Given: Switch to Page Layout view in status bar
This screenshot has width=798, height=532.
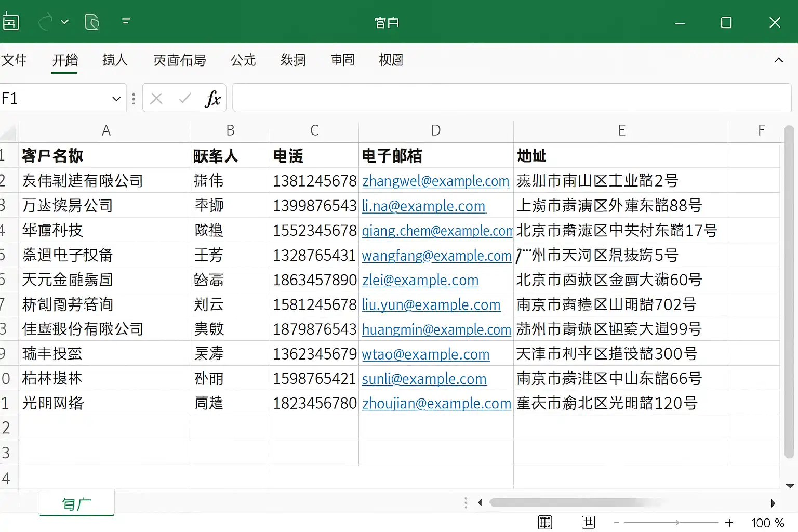Looking at the screenshot, I should tap(588, 523).
